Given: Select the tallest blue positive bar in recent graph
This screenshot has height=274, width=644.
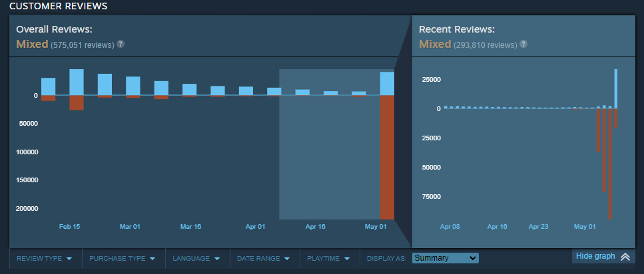Looking at the screenshot, I should tap(616, 88).
